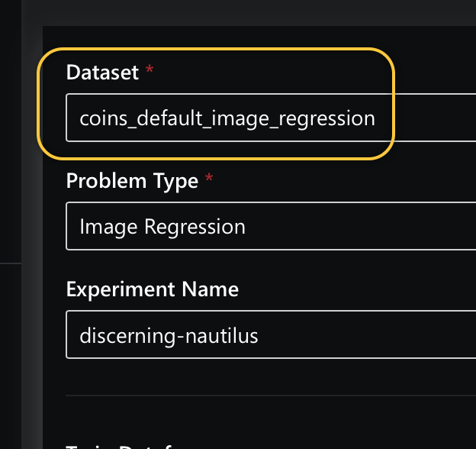
Task: Click the separator line in left sidebar
Action: coord(11,263)
